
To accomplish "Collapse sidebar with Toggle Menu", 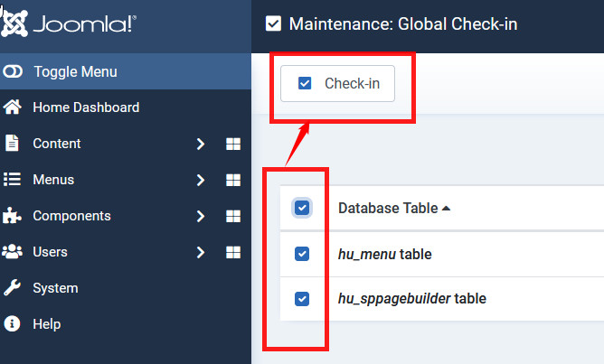I will [75, 71].
